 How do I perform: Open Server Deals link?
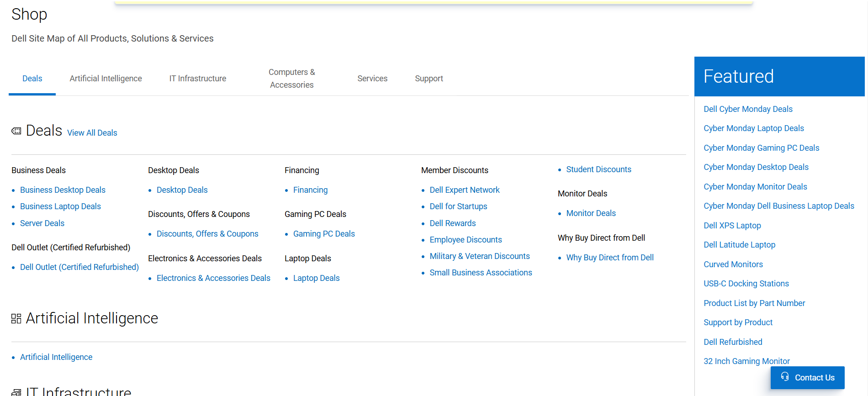[42, 223]
